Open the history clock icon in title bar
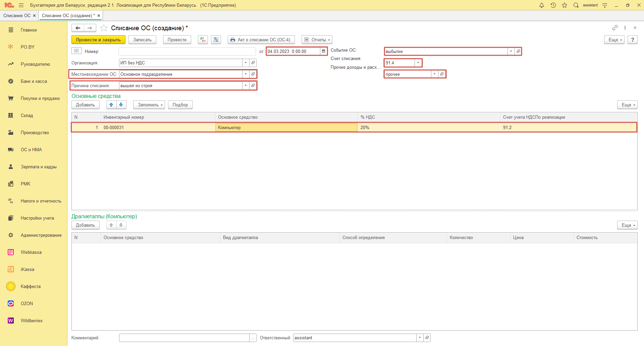The image size is (644, 346). pos(553,5)
